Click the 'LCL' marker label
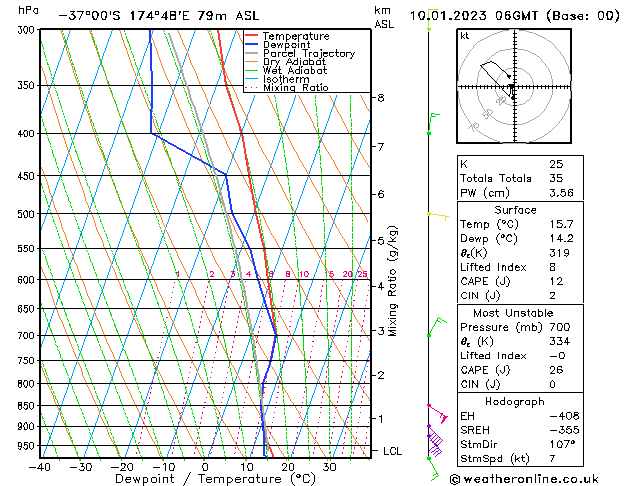 pos(392,452)
